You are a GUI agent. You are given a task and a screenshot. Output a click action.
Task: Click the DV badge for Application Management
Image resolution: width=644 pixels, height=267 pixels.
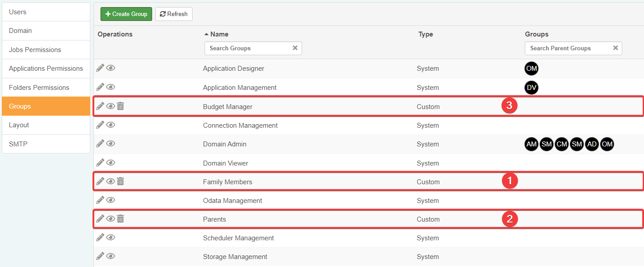[531, 88]
